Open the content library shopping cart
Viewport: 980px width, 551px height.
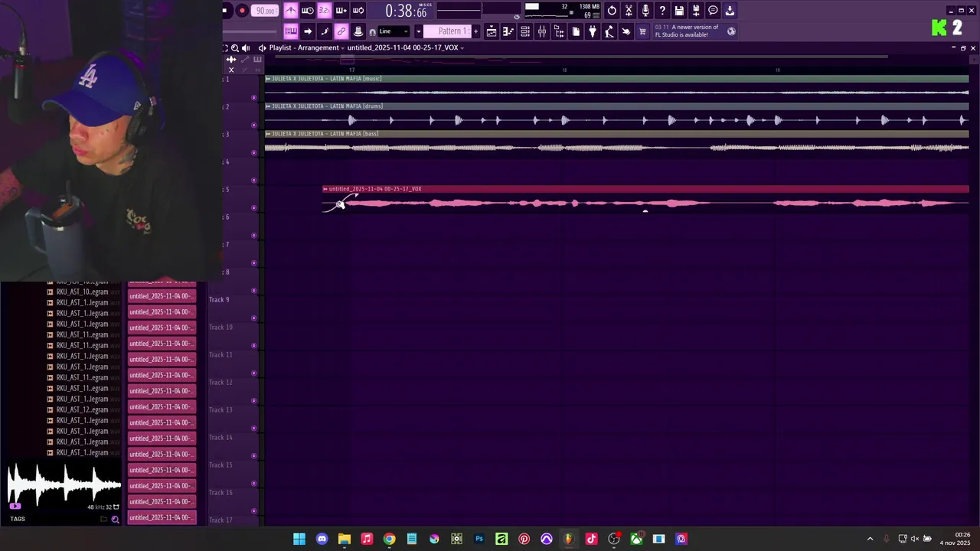(642, 31)
